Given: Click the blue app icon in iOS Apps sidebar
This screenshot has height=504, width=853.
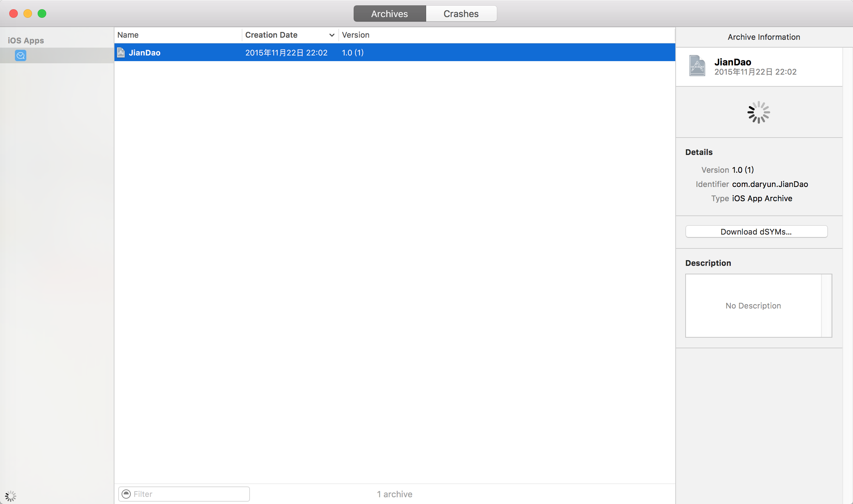Looking at the screenshot, I should click(21, 55).
